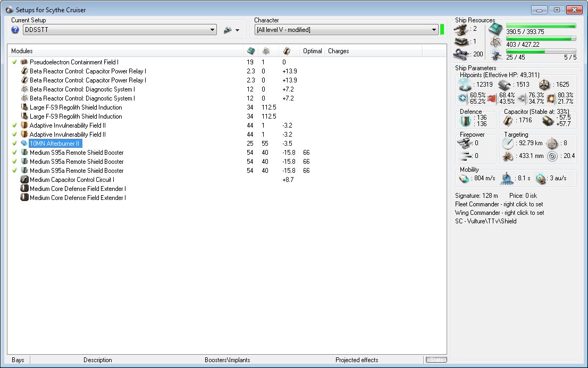Click the Modules column header
The width and height of the screenshot is (588, 368).
(125, 51)
